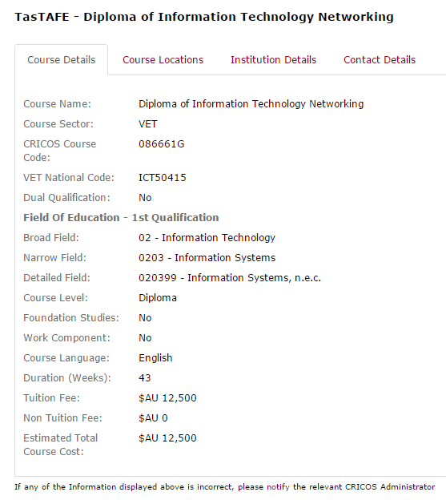Screen dimensions: 446x504
Task: Click the 'Course Name:' label
Action: pyautogui.click(x=57, y=104)
